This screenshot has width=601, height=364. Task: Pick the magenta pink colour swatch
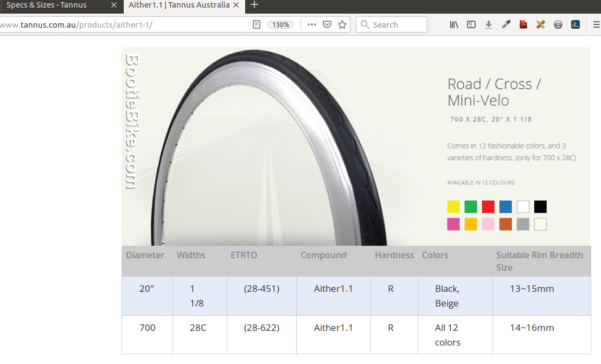(453, 224)
